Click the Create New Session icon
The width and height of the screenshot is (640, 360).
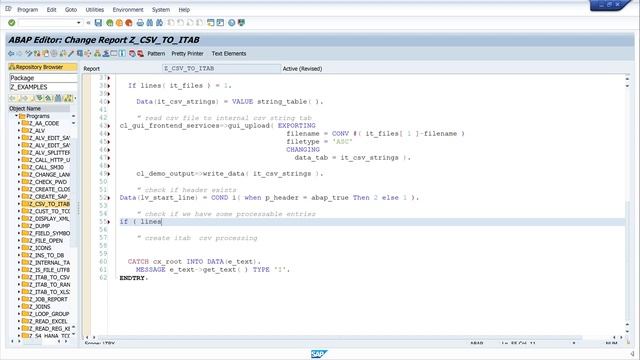(211, 23)
